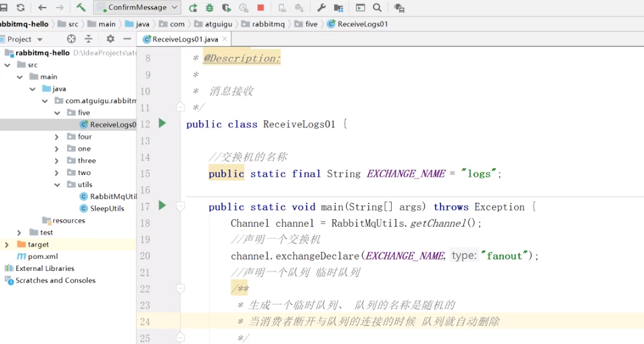Click the profiler run icon
644x344 pixels.
coord(244,7)
